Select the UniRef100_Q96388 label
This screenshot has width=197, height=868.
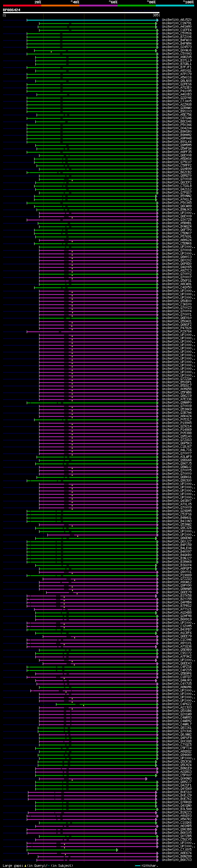tap(177, 829)
